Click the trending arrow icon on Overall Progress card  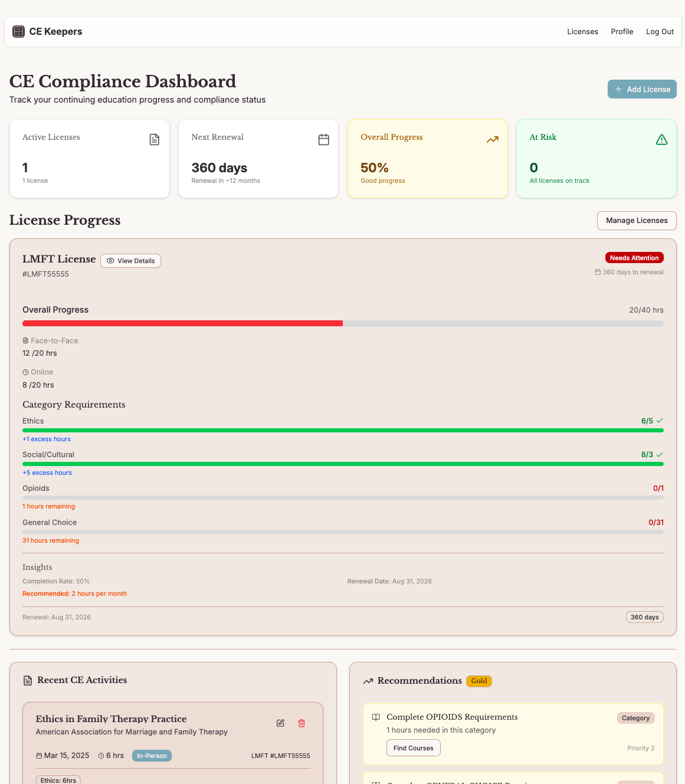pos(492,139)
